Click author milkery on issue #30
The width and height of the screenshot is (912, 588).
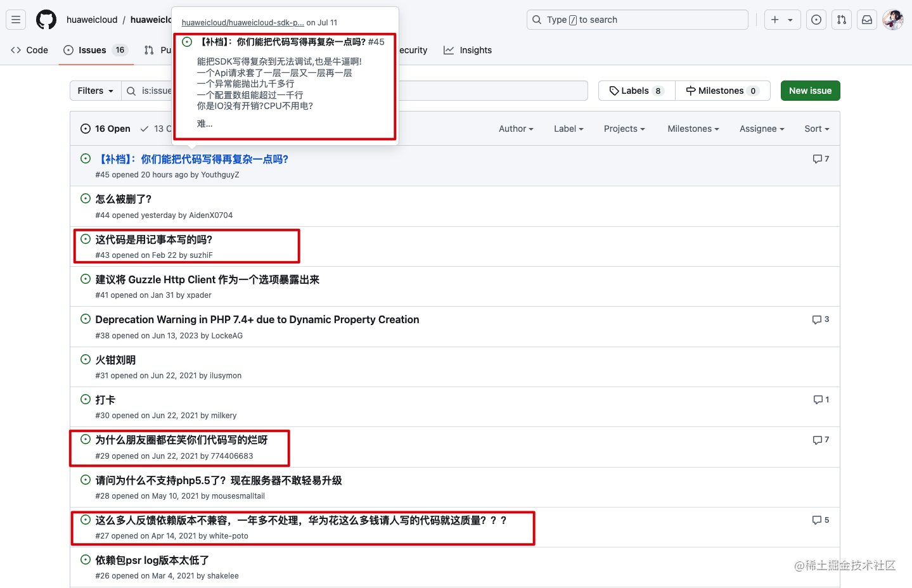(224, 416)
